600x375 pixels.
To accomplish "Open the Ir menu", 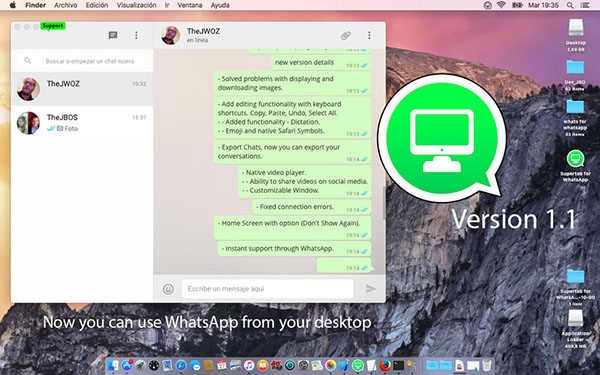I will click(x=167, y=5).
